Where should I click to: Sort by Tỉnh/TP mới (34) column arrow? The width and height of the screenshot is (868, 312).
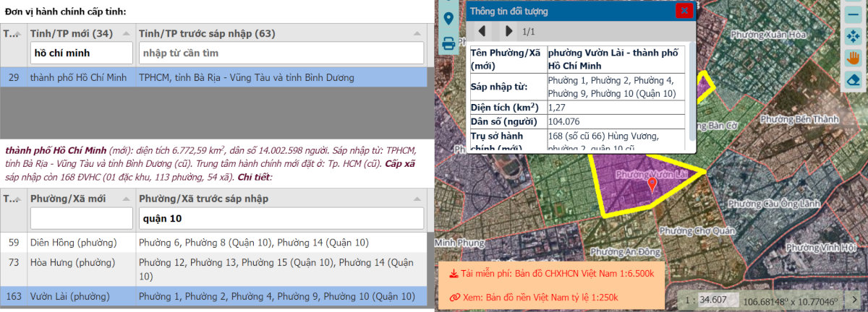click(x=127, y=33)
